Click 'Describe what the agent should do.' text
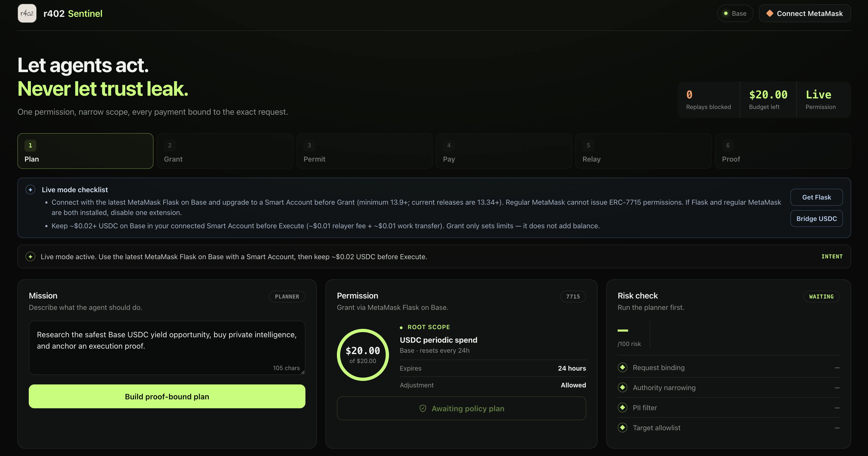This screenshot has height=456, width=868. point(85,307)
